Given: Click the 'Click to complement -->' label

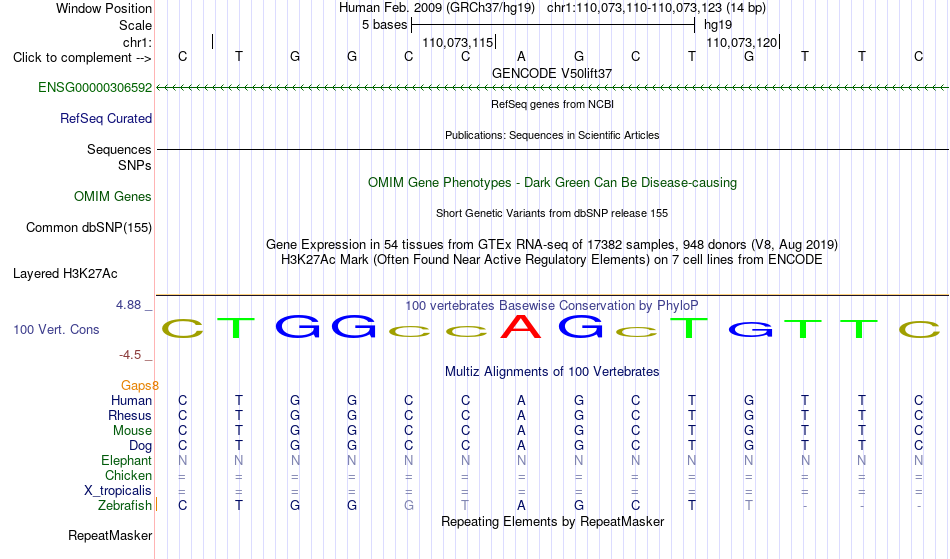Looking at the screenshot, I should [82, 58].
